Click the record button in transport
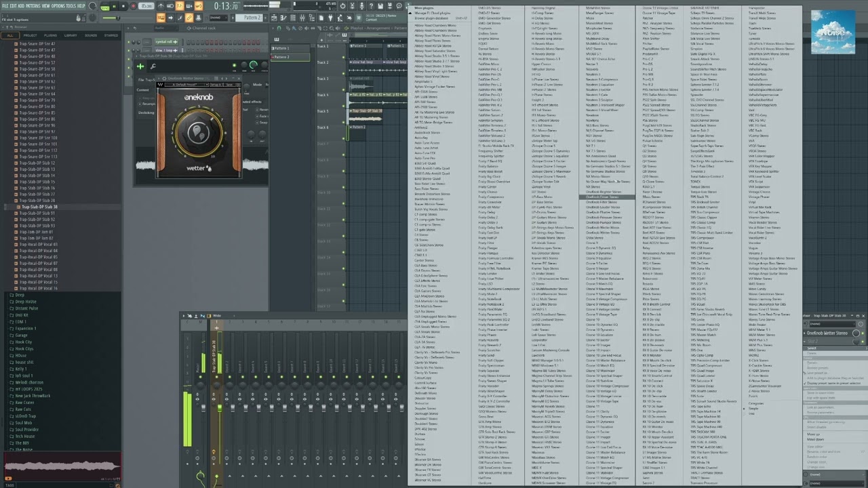This screenshot has width=868, height=488. coord(134,6)
